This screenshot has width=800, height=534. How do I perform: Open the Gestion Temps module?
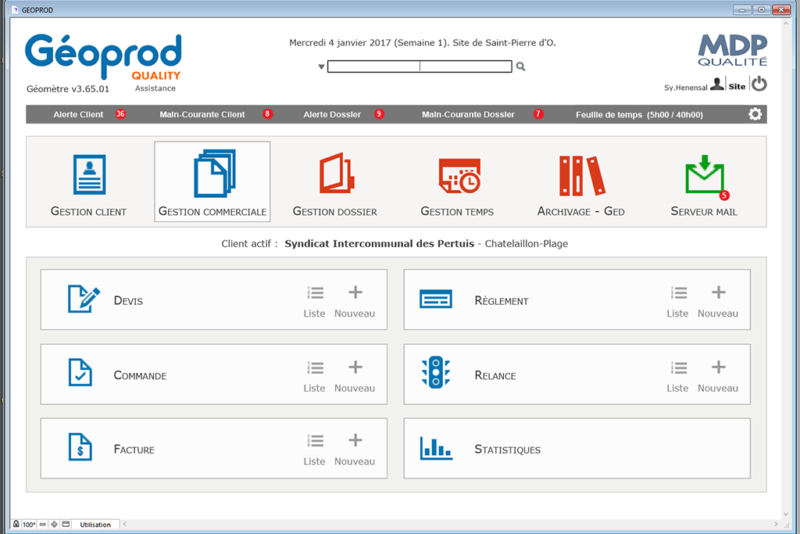(x=457, y=185)
